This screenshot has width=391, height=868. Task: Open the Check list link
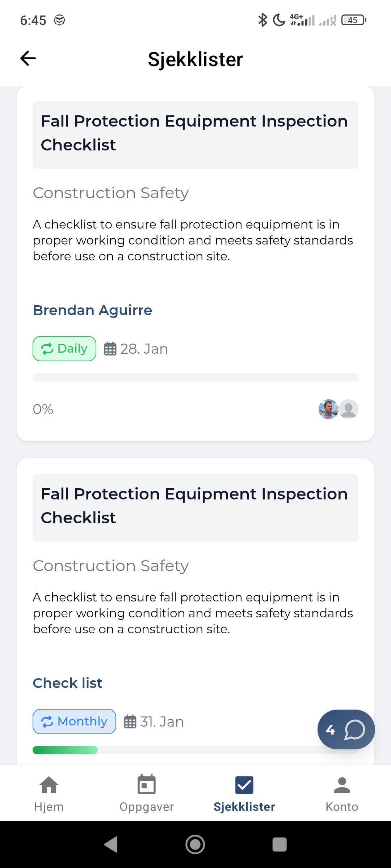(67, 682)
